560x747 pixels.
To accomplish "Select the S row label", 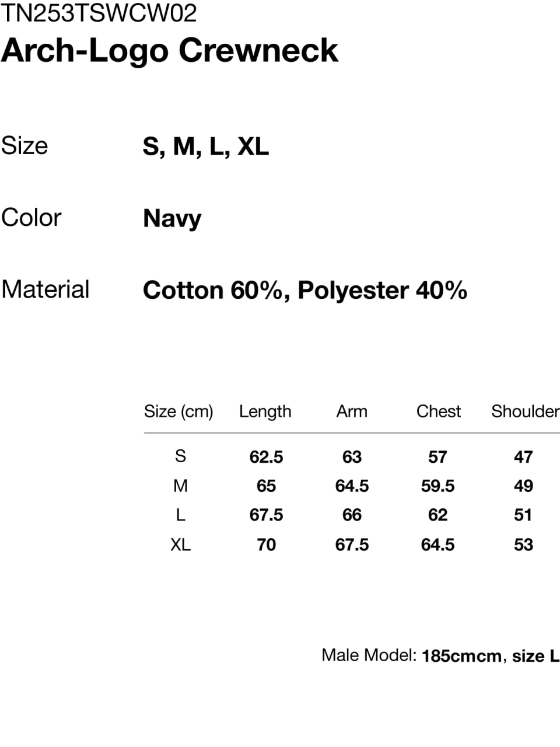I will point(180,456).
